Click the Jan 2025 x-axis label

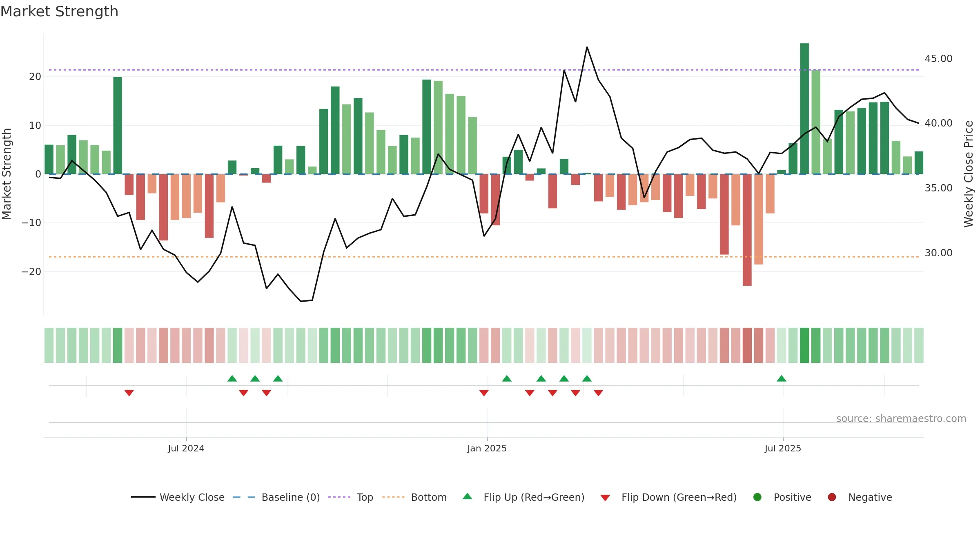[487, 448]
